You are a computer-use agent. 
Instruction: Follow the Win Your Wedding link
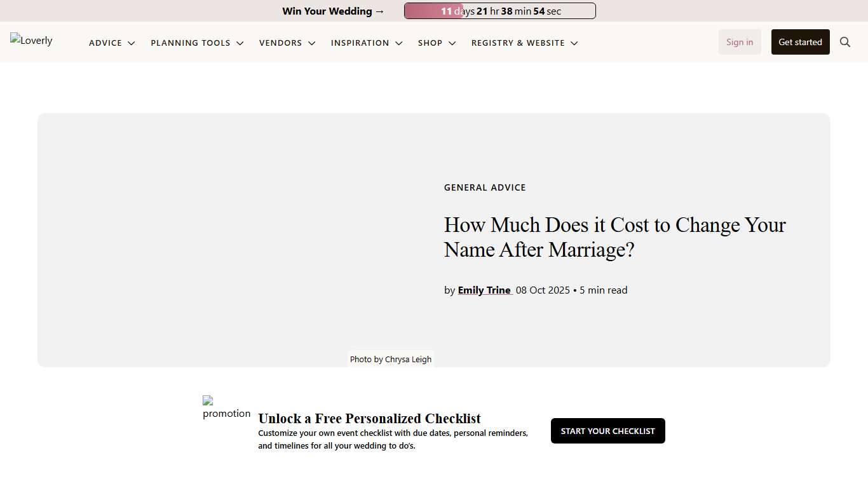pyautogui.click(x=327, y=11)
